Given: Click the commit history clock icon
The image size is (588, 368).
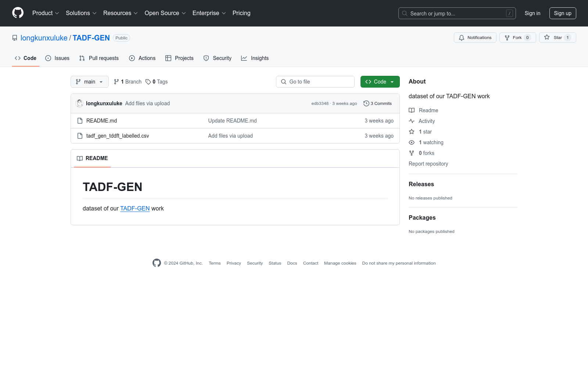Looking at the screenshot, I should tap(366, 103).
